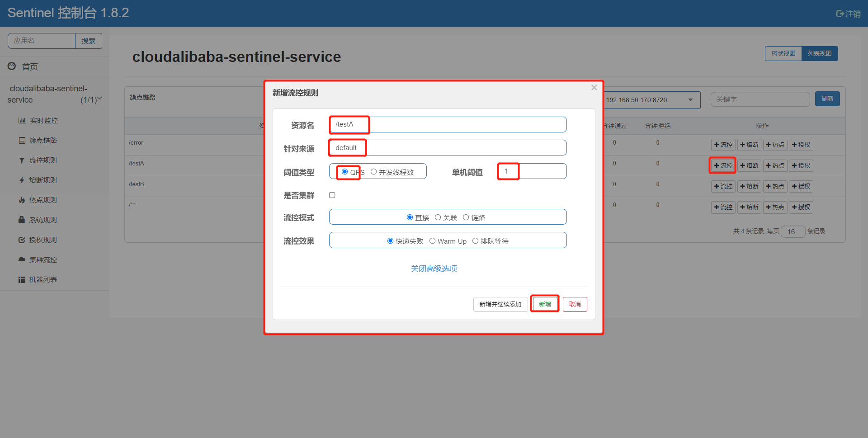This screenshot has width=868, height=438.
Task: Select 快速失败 flow control effect
Action: tap(391, 241)
